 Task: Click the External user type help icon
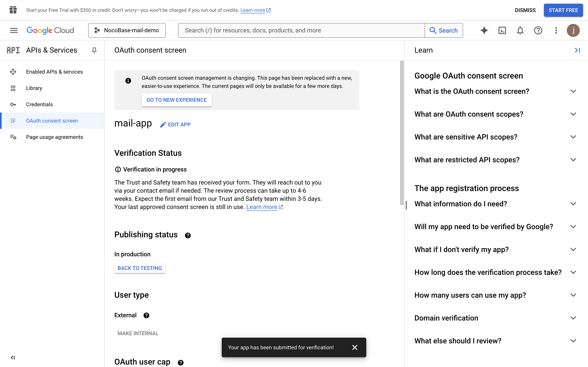(x=146, y=315)
